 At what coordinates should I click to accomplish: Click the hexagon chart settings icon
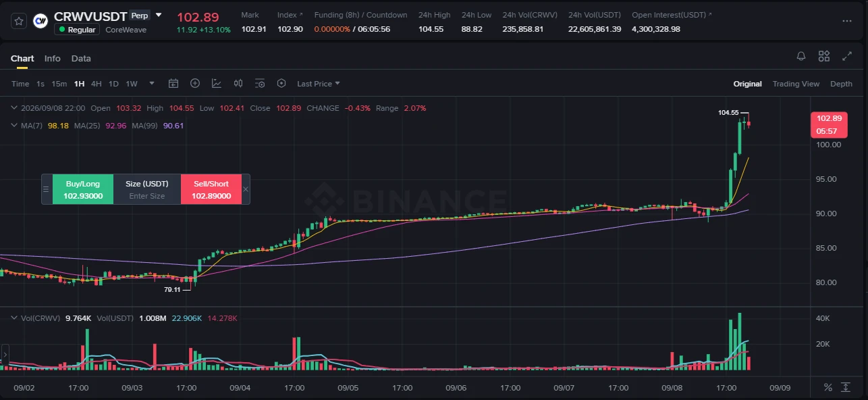tap(281, 84)
